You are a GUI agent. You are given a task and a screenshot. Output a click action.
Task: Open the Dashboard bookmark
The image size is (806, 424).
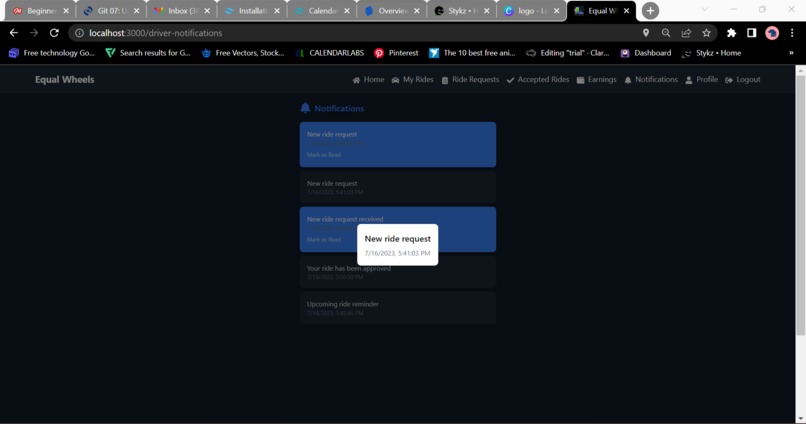[646, 53]
